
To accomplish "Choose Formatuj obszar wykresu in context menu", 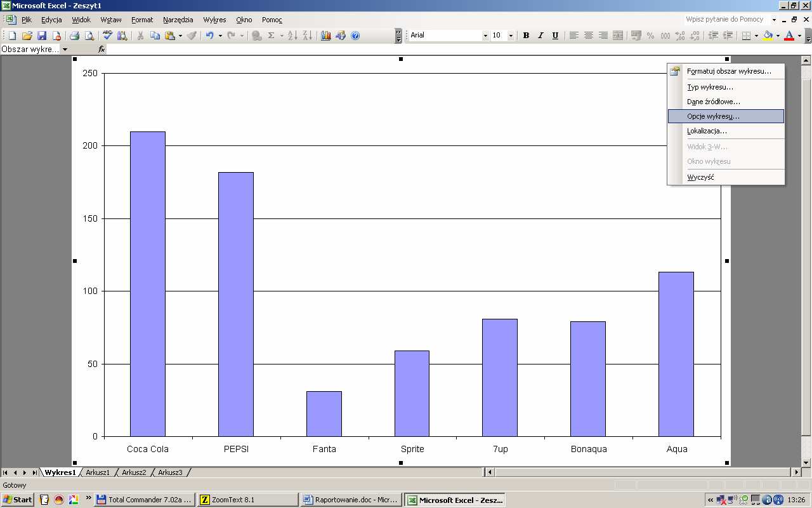I will 726,71.
